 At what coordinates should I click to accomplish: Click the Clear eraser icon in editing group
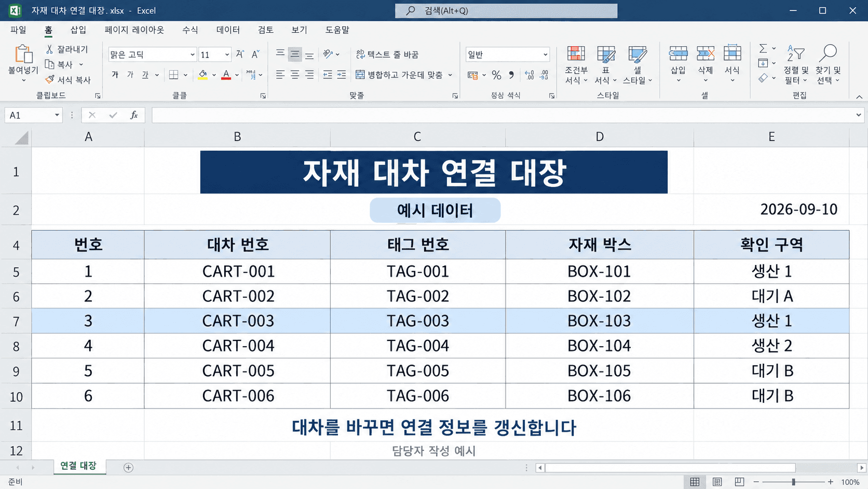click(763, 78)
